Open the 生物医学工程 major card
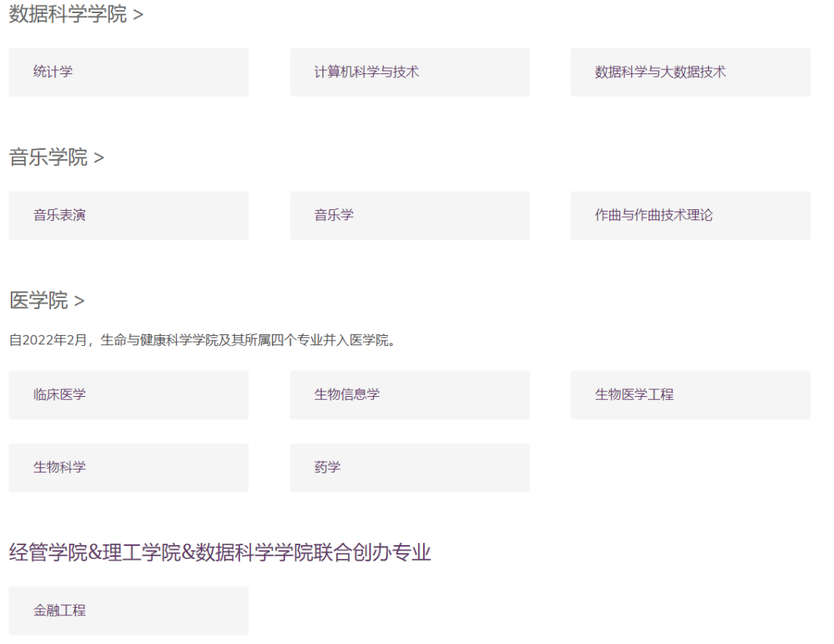 (x=690, y=395)
